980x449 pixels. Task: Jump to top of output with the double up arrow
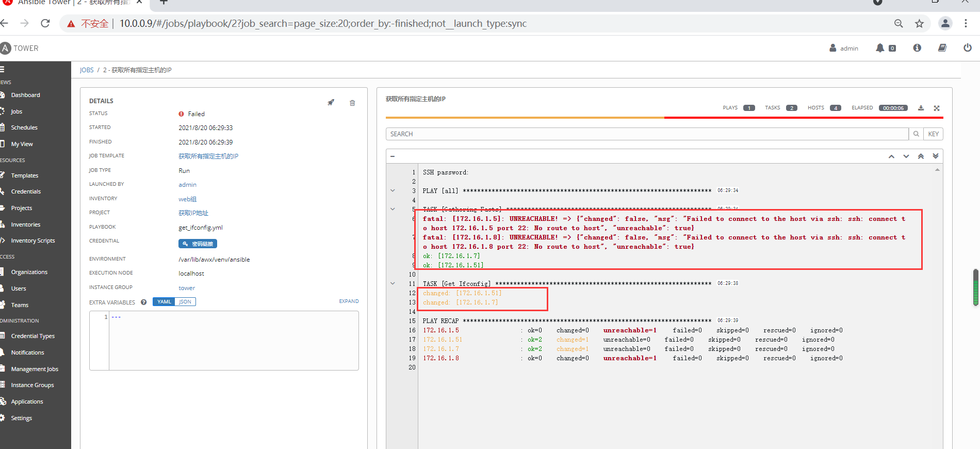coord(921,156)
